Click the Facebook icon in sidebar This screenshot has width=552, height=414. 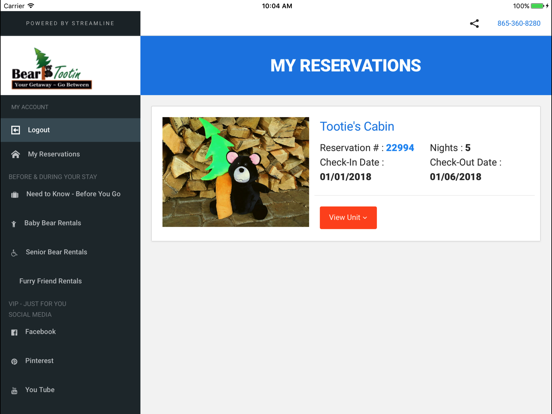[x=14, y=332]
